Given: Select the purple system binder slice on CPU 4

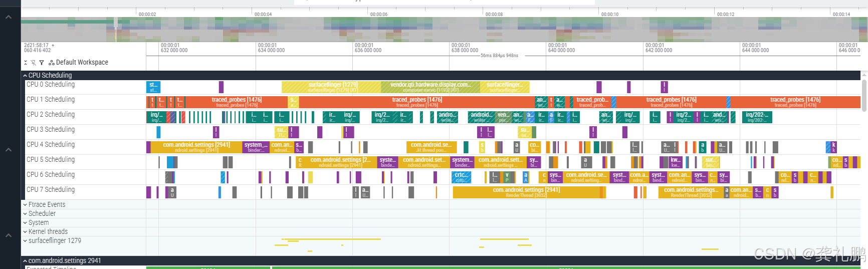Looking at the screenshot, I should pyautogui.click(x=256, y=147).
